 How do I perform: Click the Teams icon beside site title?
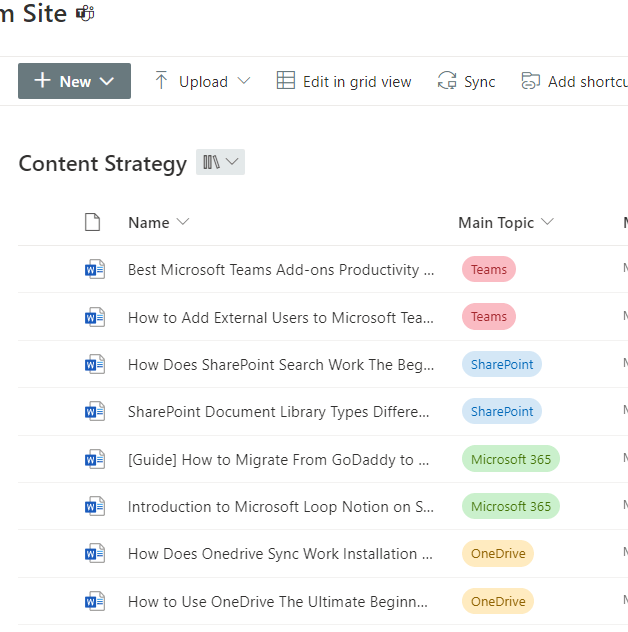[x=85, y=14]
